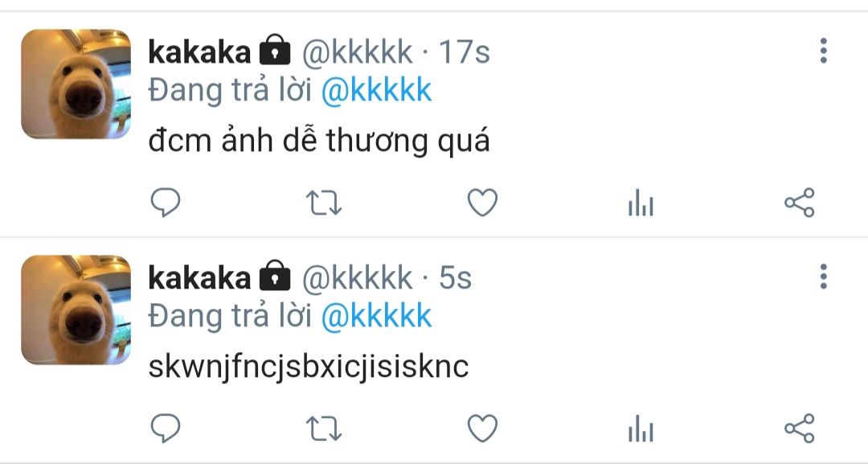
Task: Open the @kkkkk reply link in the first tweet
Action: coord(376,90)
